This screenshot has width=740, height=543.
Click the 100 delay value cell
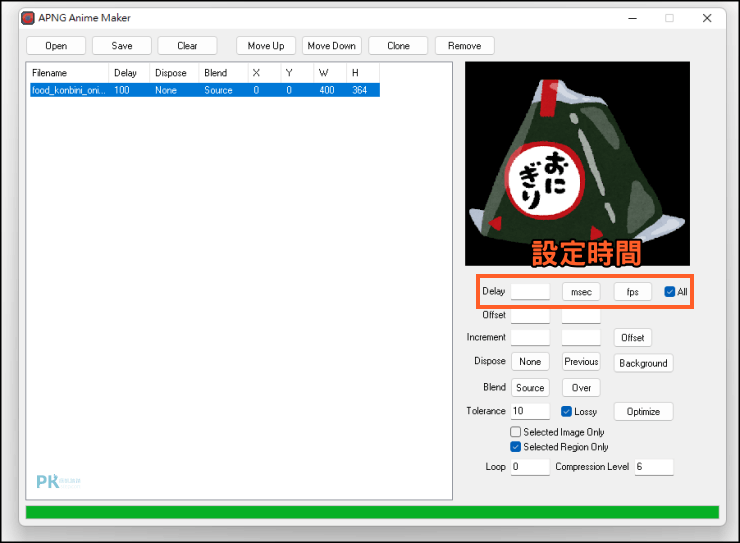coord(122,90)
